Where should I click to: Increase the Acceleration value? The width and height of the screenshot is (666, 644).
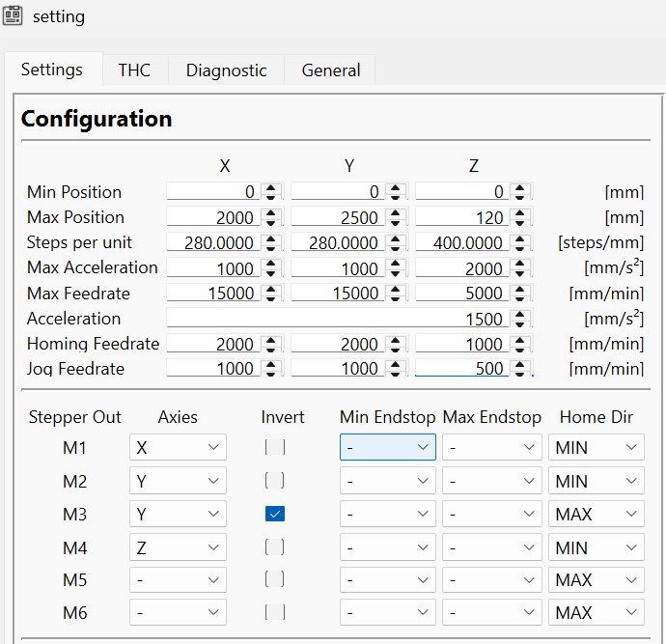coord(520,313)
